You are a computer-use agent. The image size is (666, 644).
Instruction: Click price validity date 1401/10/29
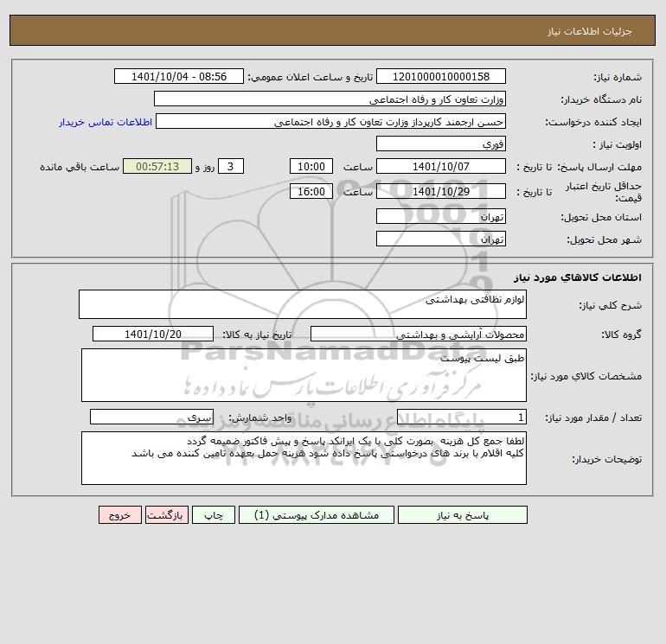tap(441, 191)
